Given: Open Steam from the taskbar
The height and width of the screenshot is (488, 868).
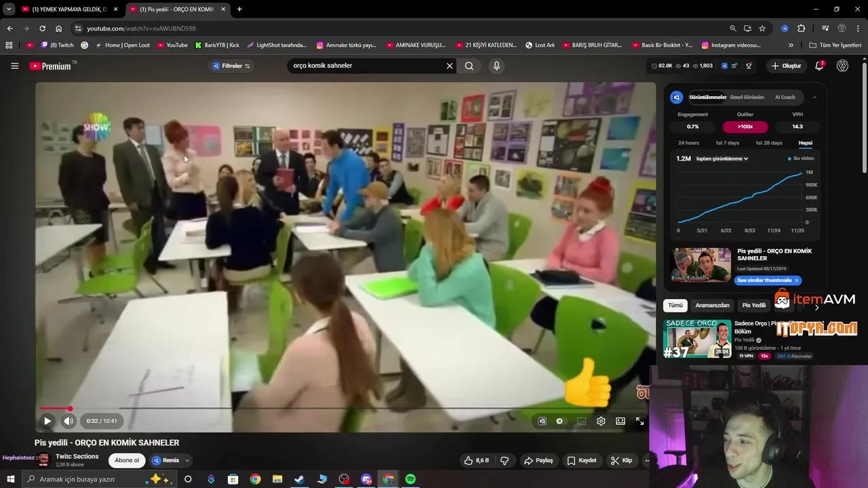Looking at the screenshot, I should (x=299, y=479).
